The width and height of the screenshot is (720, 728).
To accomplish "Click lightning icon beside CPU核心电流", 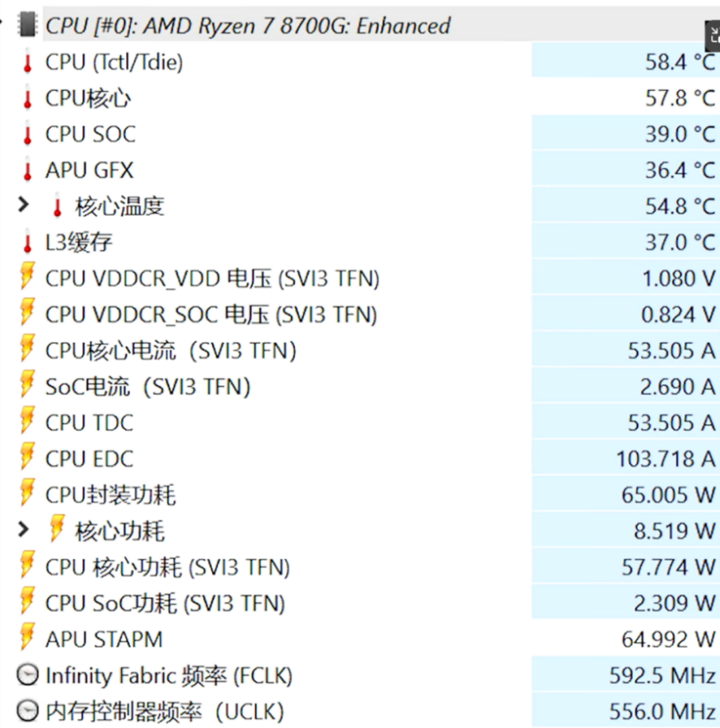I will pyautogui.click(x=27, y=348).
